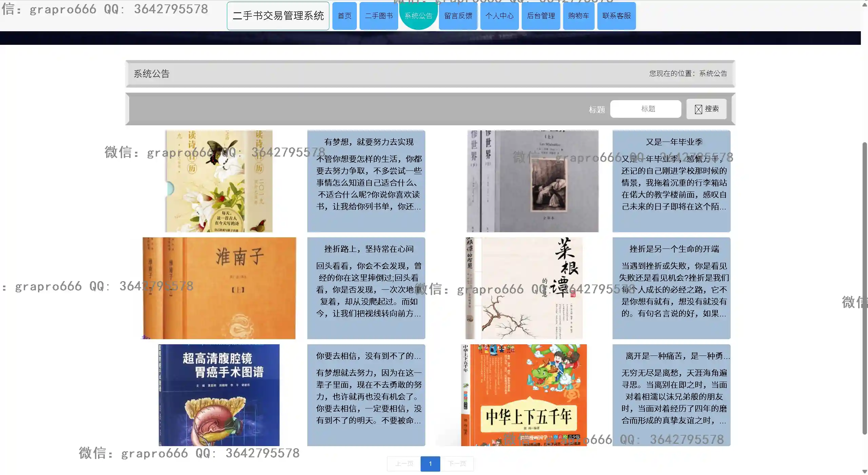868x475 pixels.
Task: Click the 超高清腹腔镜胃癌手术图谱 cover
Action: [219, 395]
